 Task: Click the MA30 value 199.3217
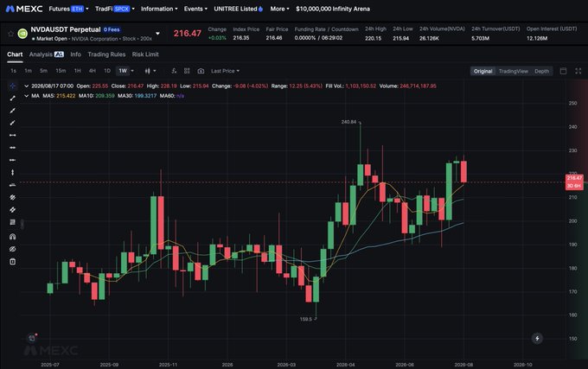[x=145, y=96]
